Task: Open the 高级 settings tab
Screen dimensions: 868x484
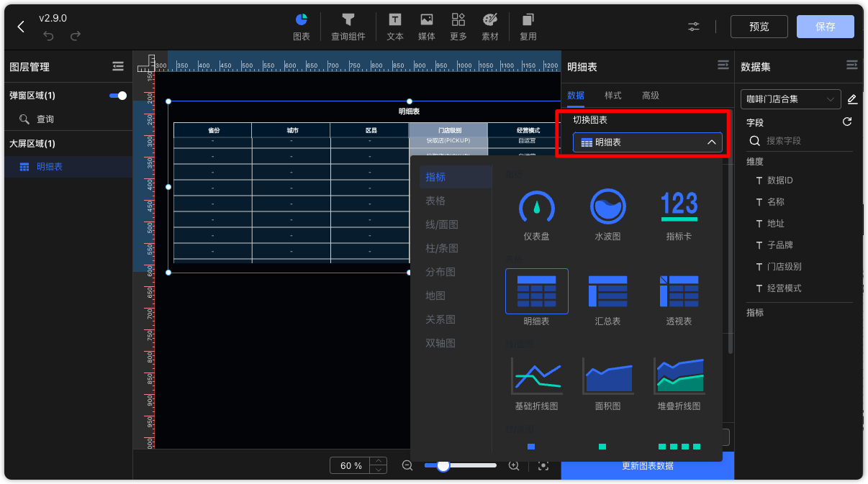Action: [x=651, y=95]
